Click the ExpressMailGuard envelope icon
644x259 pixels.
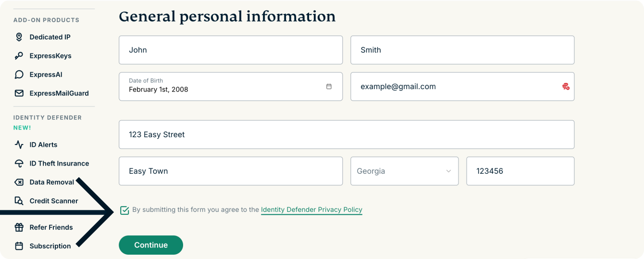(x=19, y=93)
